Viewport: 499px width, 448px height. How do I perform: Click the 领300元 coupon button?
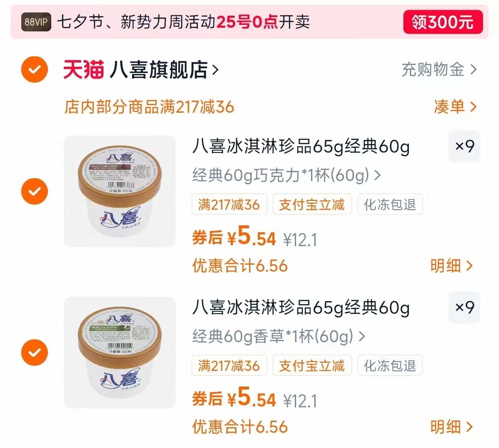click(x=443, y=22)
